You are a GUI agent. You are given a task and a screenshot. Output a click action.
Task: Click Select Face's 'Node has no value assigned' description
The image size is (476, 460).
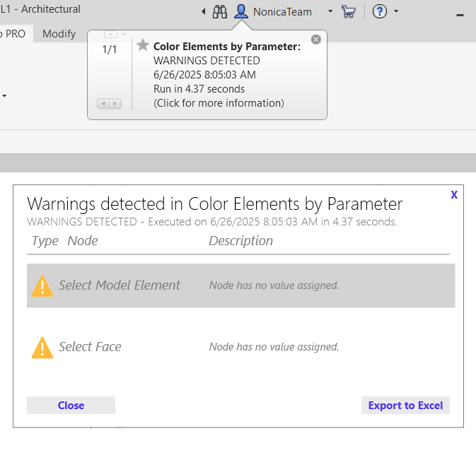pyautogui.click(x=274, y=347)
